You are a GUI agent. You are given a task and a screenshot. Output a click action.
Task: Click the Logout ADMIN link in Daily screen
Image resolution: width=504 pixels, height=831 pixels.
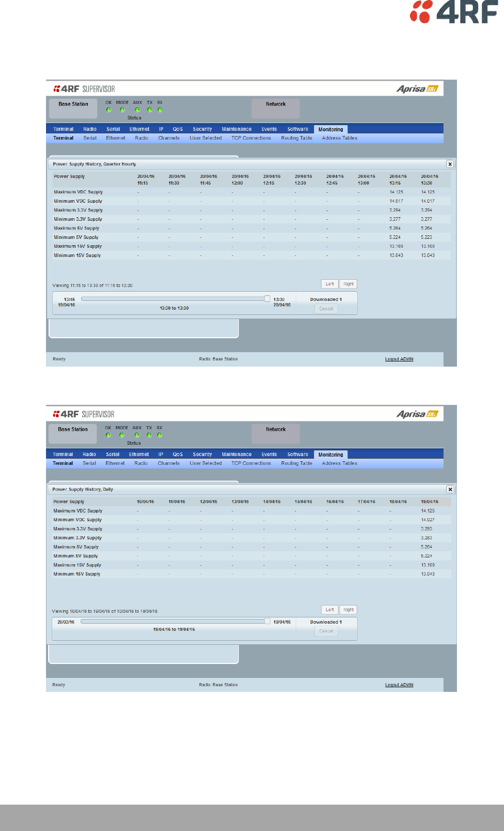tap(399, 685)
